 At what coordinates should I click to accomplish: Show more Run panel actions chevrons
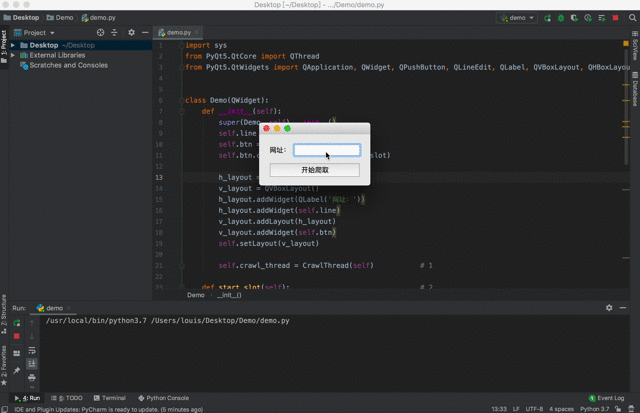(32, 387)
